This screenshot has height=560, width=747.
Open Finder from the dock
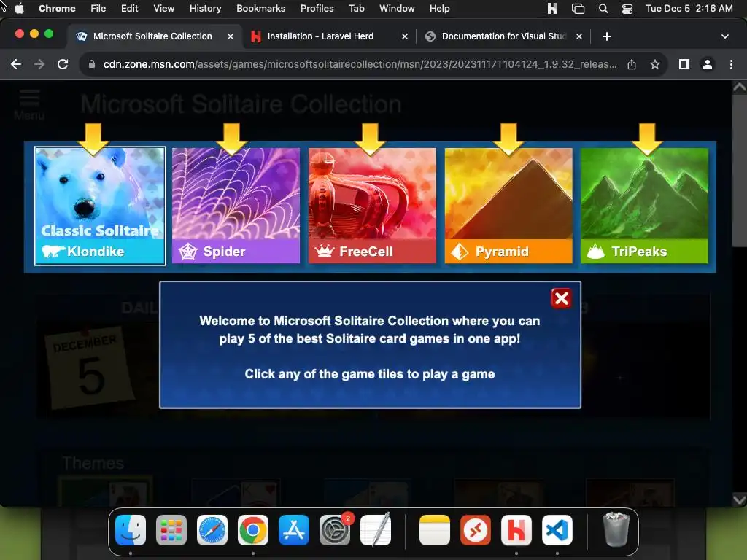pos(131,530)
